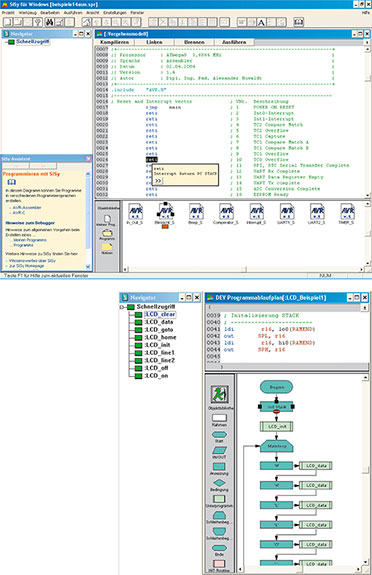Click the new document toolbar icon
The height and width of the screenshot is (575, 372).
point(8,22)
